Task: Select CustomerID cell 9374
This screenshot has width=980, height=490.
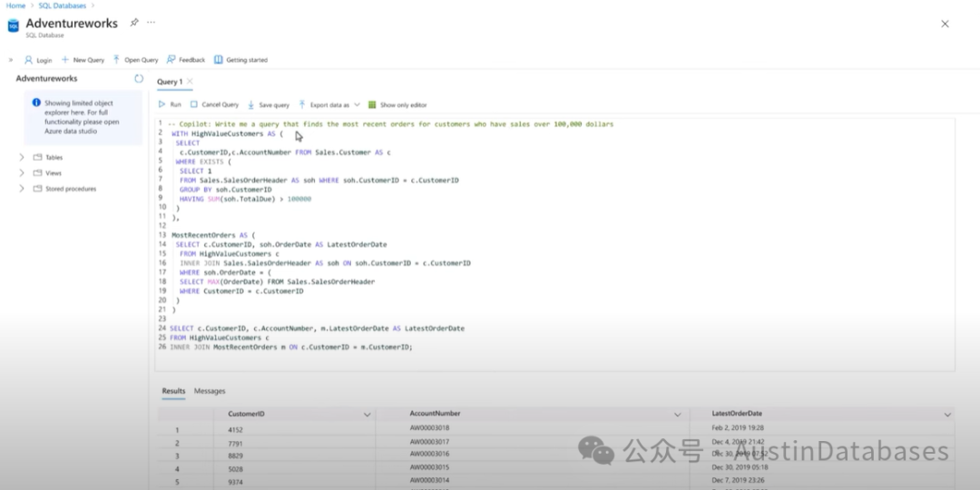Action: tap(236, 483)
